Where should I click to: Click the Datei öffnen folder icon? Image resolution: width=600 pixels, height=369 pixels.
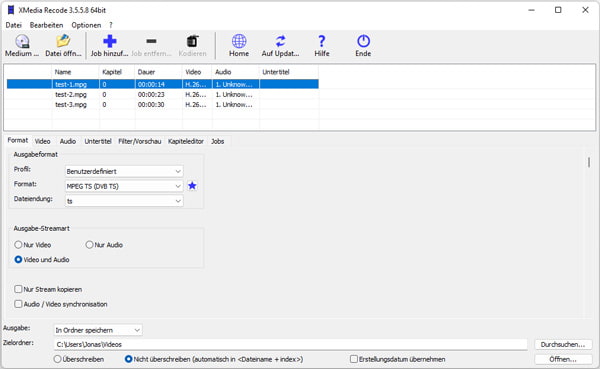(x=63, y=41)
